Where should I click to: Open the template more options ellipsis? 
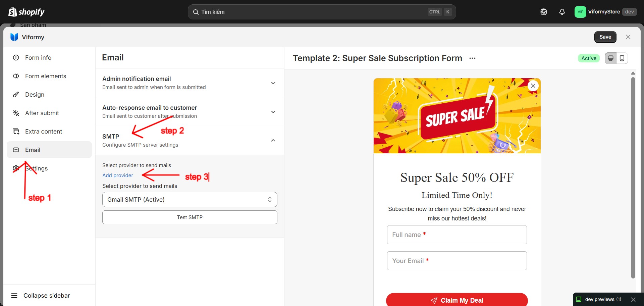pos(472,58)
